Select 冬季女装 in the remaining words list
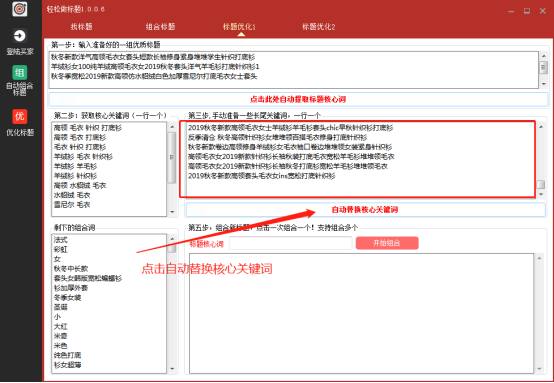The image size is (554, 383). pos(67,297)
